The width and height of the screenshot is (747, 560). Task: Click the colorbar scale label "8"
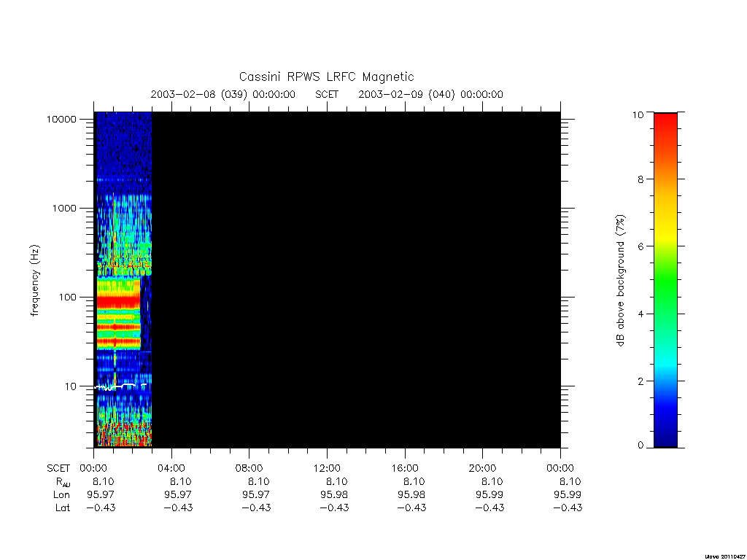tap(640, 179)
